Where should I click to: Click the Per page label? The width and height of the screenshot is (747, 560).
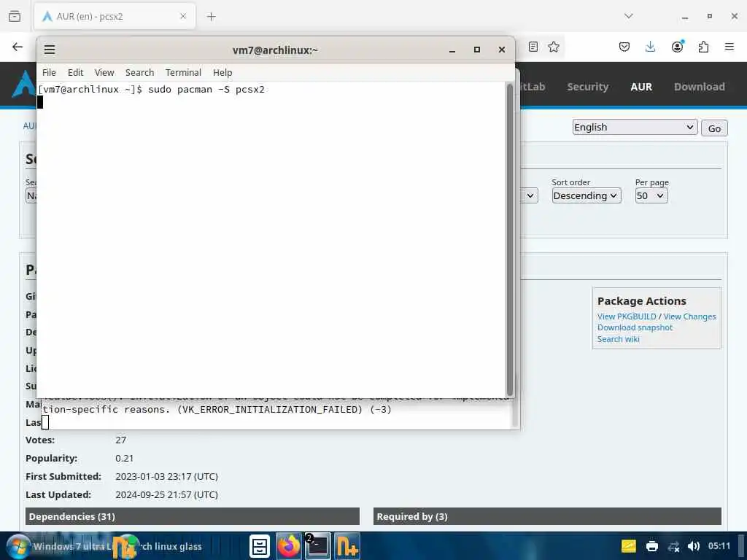[x=651, y=182]
